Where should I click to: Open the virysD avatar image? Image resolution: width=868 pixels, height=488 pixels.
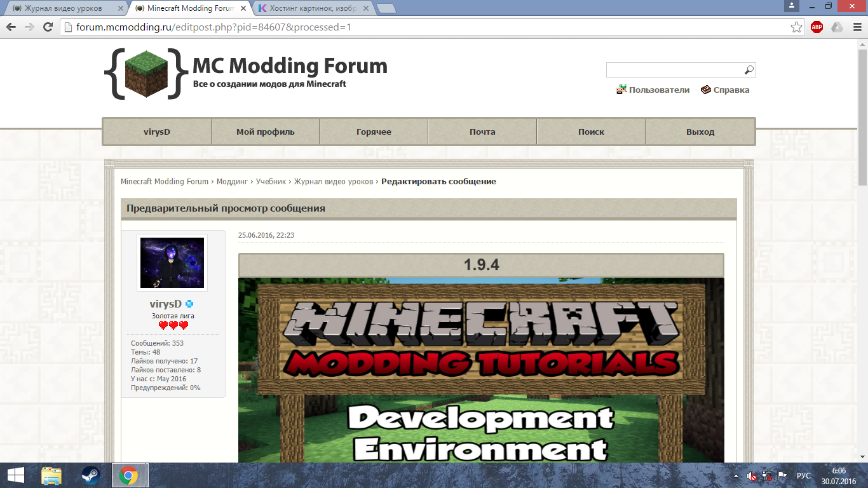coord(172,263)
